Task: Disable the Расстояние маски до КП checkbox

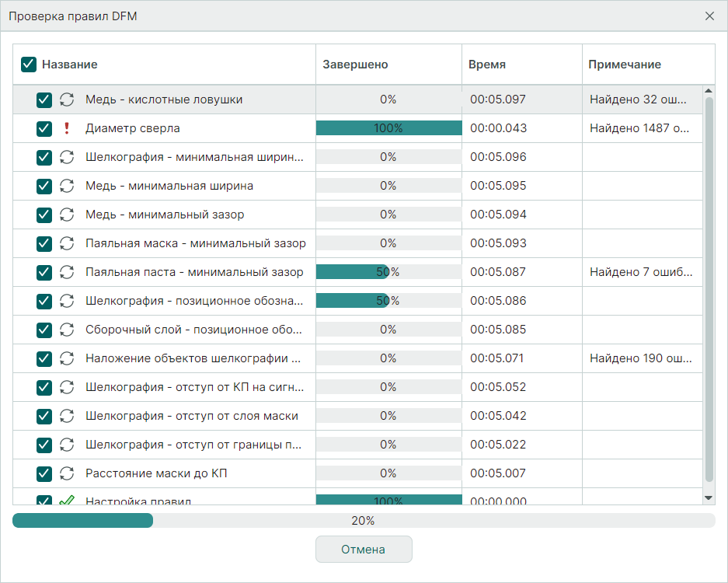Action: point(44,473)
